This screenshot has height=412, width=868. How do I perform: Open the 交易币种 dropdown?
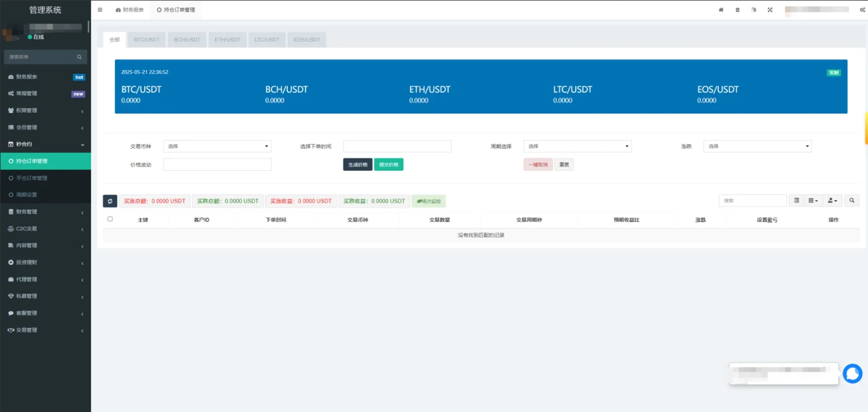coord(217,146)
